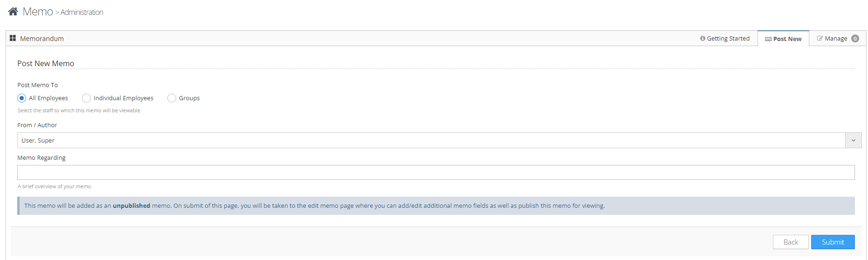The height and width of the screenshot is (260, 868).
Task: Click the Manage count badge showing 0
Action: (855, 39)
